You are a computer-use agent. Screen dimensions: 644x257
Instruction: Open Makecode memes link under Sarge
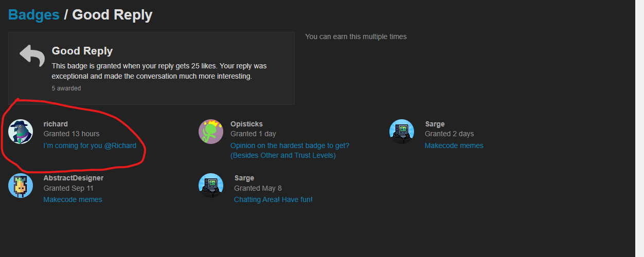click(454, 145)
